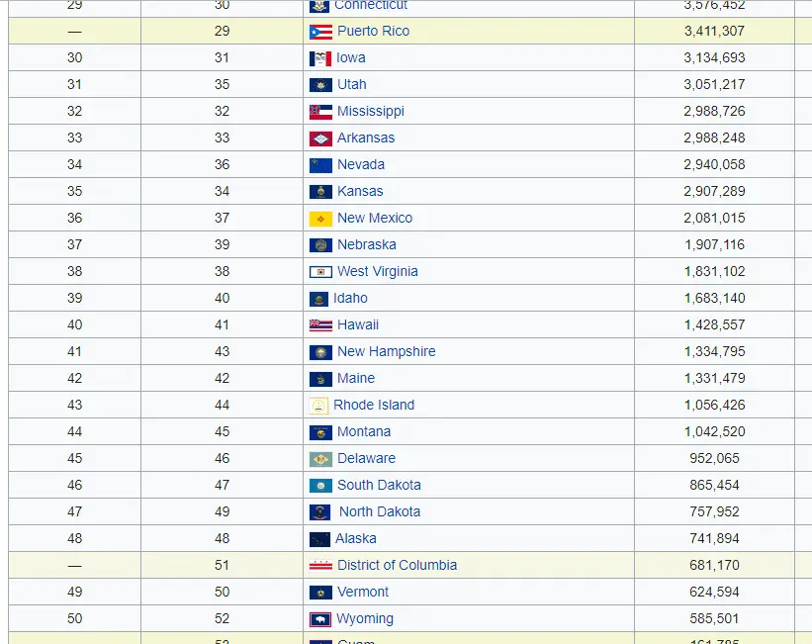Image resolution: width=812 pixels, height=644 pixels.
Task: Click the Mississippi flag icon
Action: (320, 112)
